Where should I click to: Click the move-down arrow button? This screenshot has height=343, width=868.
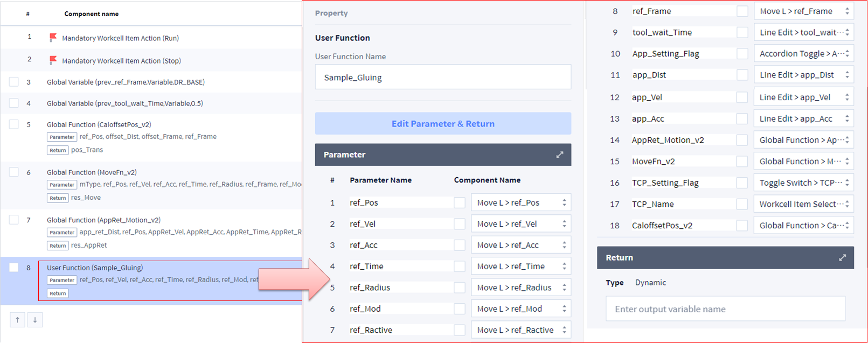coord(35,320)
